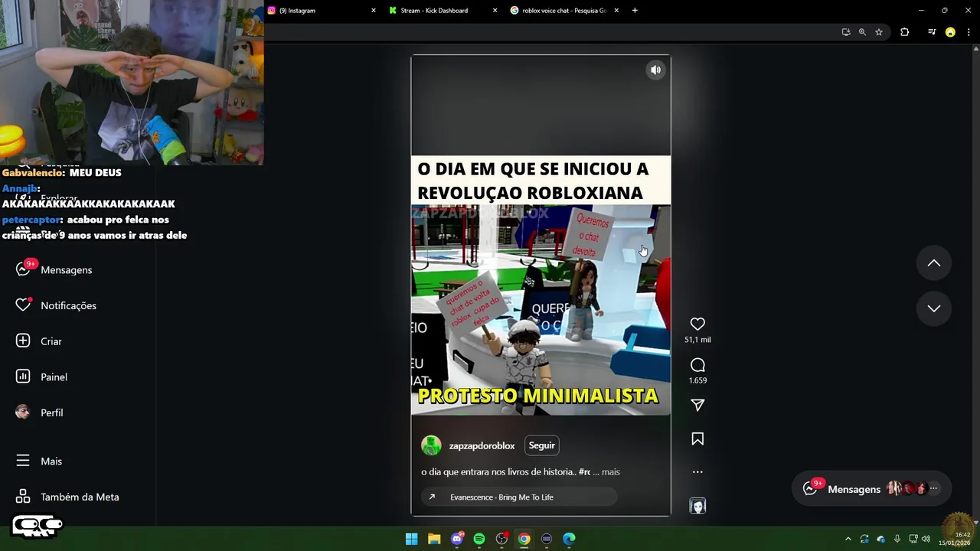This screenshot has width=980, height=551.
Task: Go to the previous reel with up chevron
Action: (934, 263)
